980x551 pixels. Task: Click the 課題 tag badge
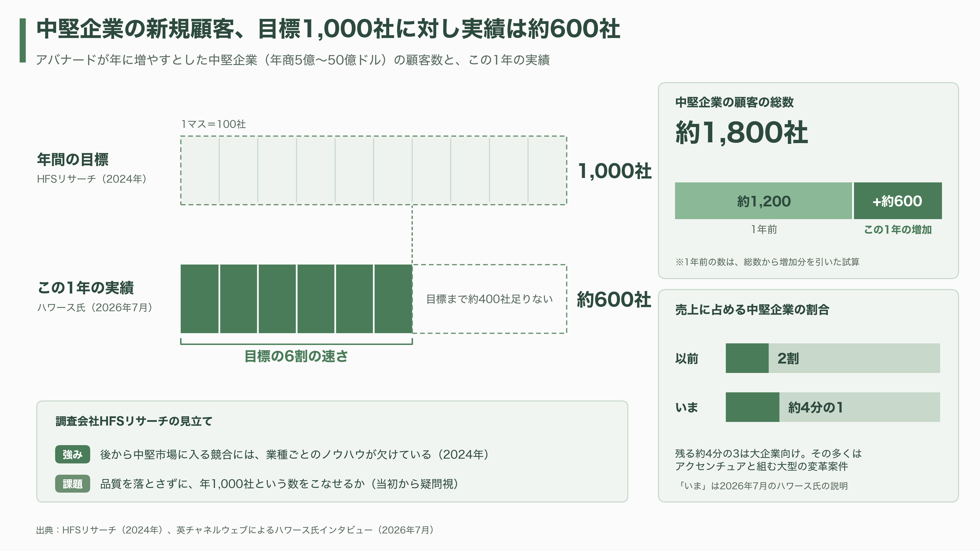point(72,484)
